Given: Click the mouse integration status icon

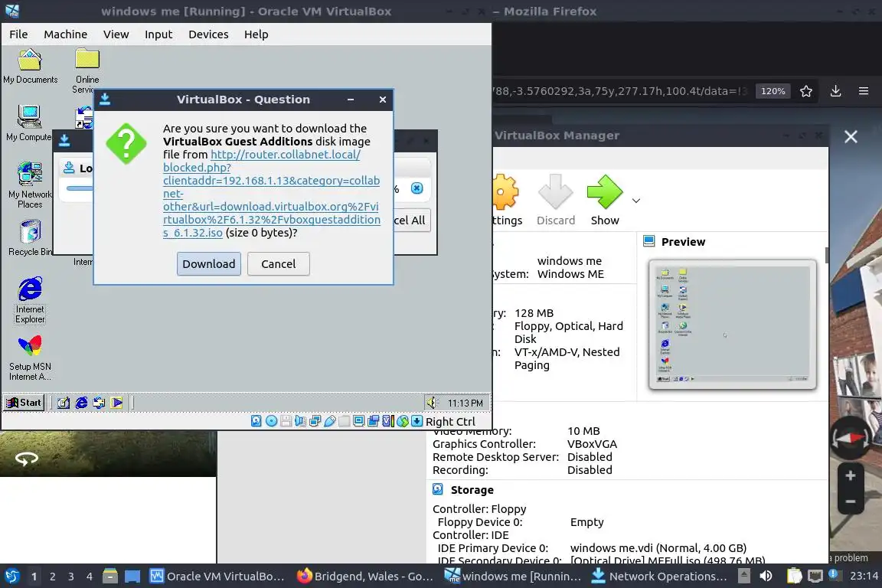Looking at the screenshot, I should 402,421.
